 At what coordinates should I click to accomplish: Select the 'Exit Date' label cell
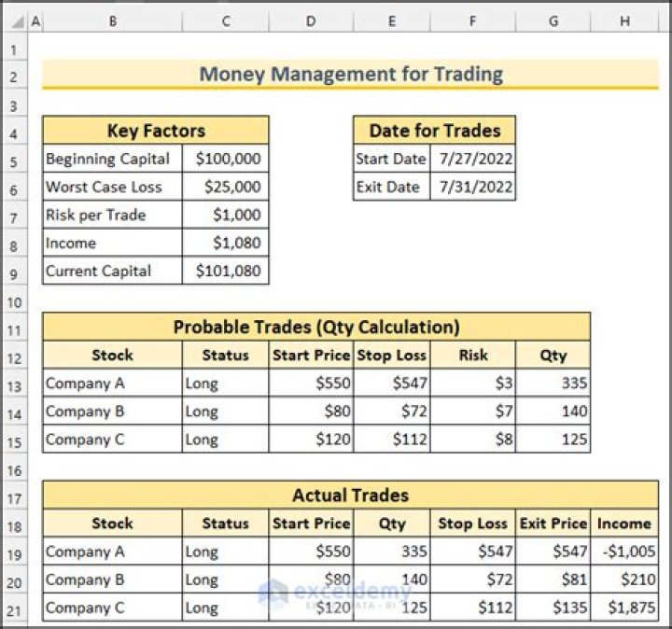[392, 187]
